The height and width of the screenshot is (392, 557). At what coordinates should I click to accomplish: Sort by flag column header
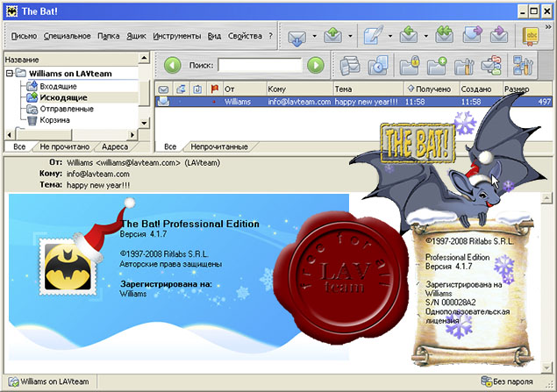pos(214,89)
